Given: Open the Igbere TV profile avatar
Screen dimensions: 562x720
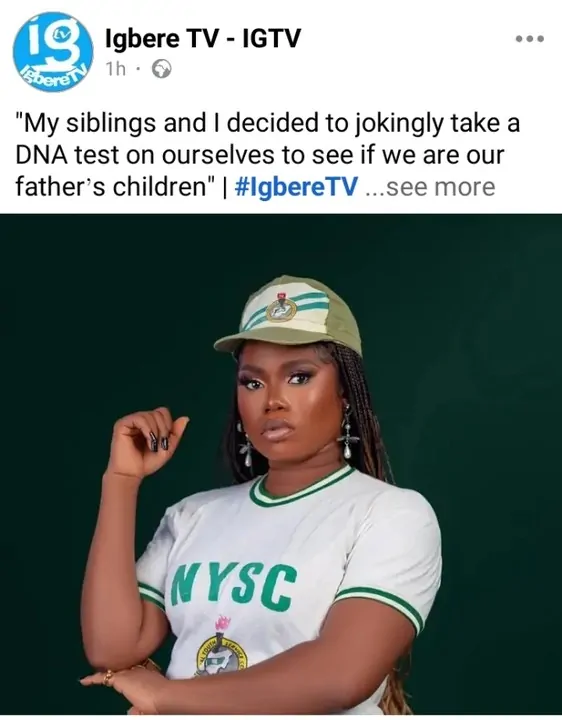Looking at the screenshot, I should 53,52.
